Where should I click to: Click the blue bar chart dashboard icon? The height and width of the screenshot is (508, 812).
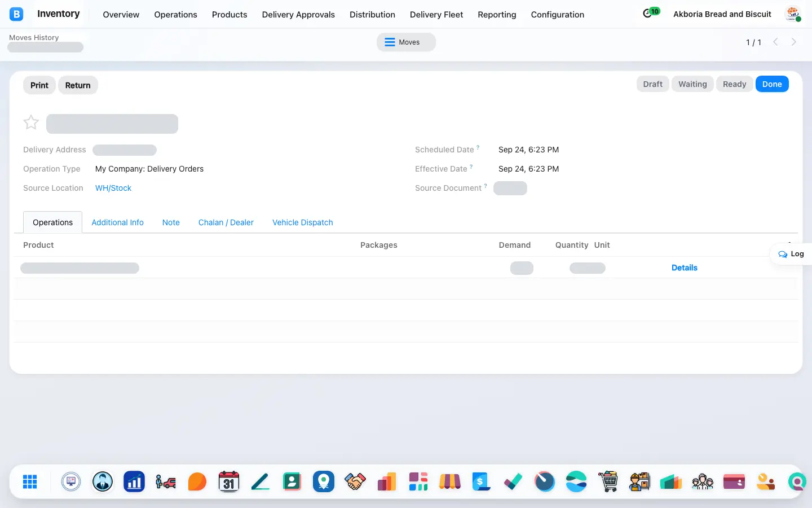[134, 481]
